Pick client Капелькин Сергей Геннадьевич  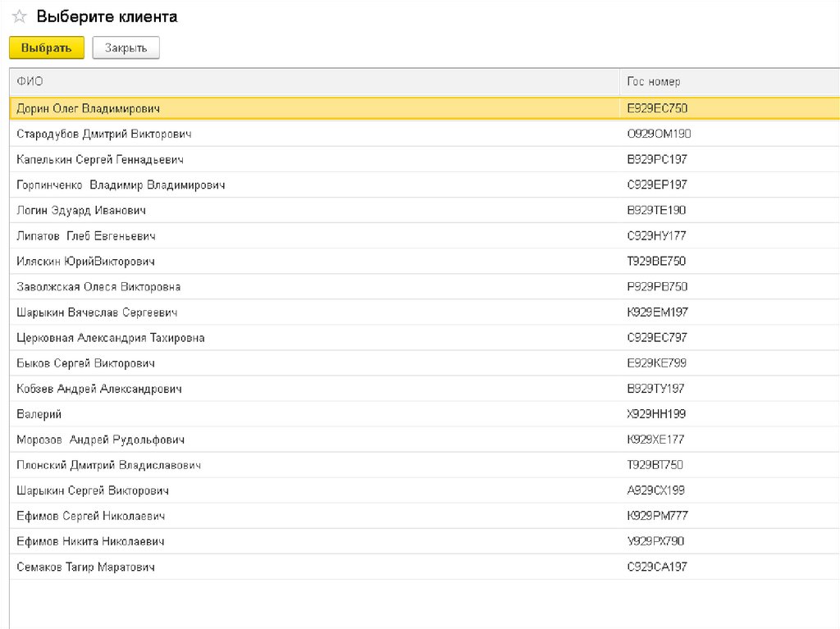99,159
